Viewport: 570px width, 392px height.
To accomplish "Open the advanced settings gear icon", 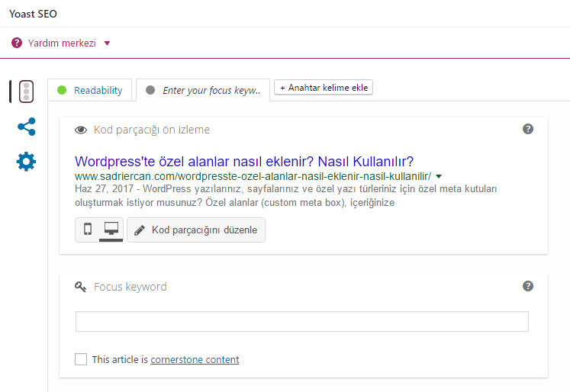I will (x=26, y=162).
